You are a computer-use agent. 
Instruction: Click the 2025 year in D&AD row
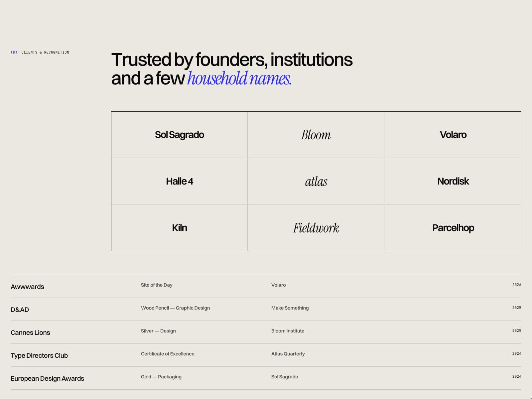[517, 308]
